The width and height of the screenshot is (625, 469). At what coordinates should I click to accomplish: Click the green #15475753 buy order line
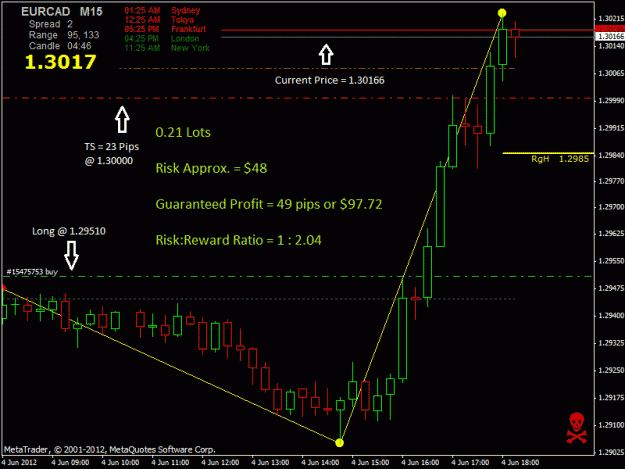297,277
